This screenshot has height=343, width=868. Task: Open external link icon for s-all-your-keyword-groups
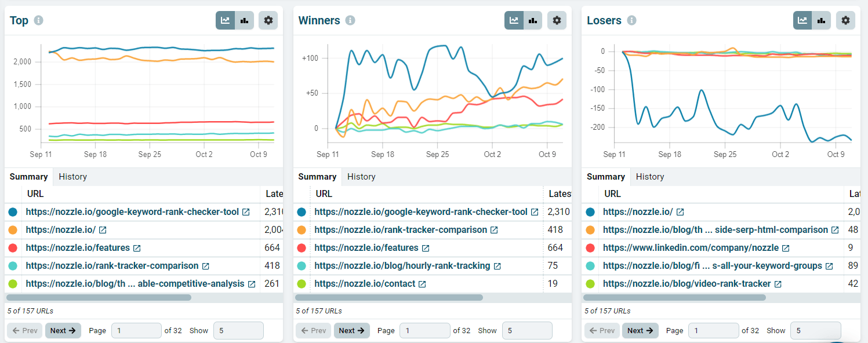[829, 266]
